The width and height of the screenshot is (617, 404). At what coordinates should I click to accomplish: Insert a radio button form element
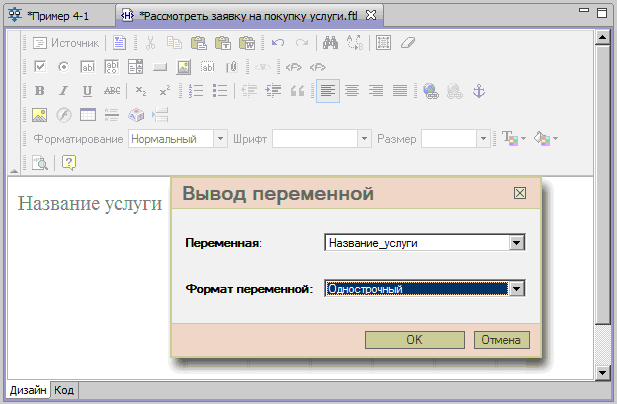(x=63, y=67)
